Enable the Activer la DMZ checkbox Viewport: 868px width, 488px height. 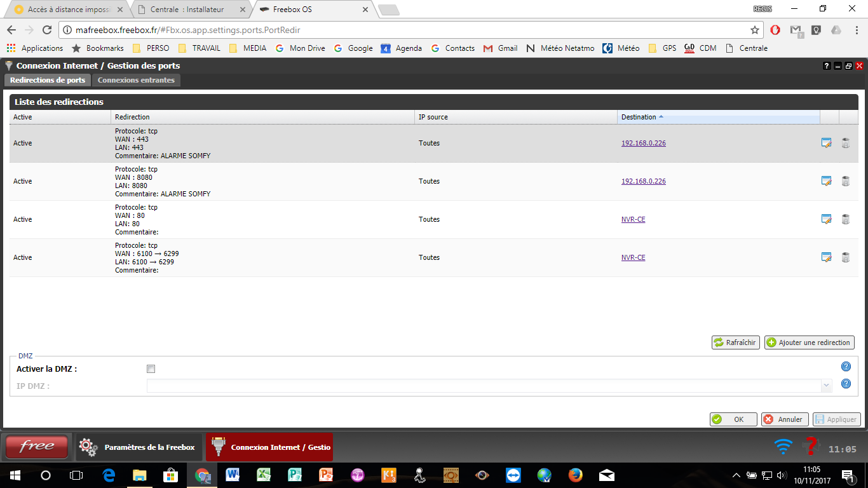[x=151, y=369]
